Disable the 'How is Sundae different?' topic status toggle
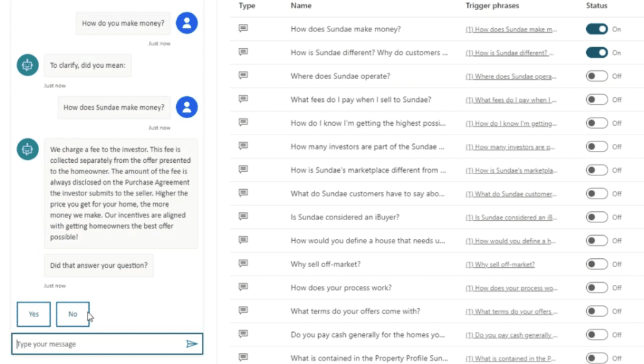This screenshot has height=364, width=644. (x=597, y=53)
